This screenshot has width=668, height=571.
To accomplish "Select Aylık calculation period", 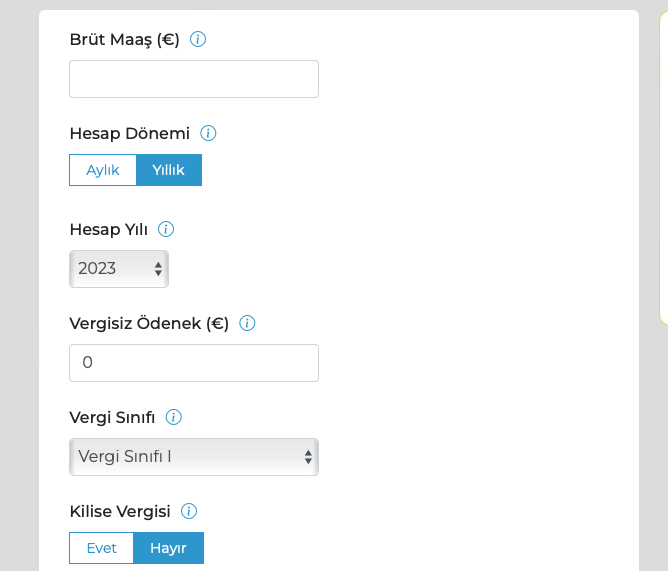I will tap(103, 170).
